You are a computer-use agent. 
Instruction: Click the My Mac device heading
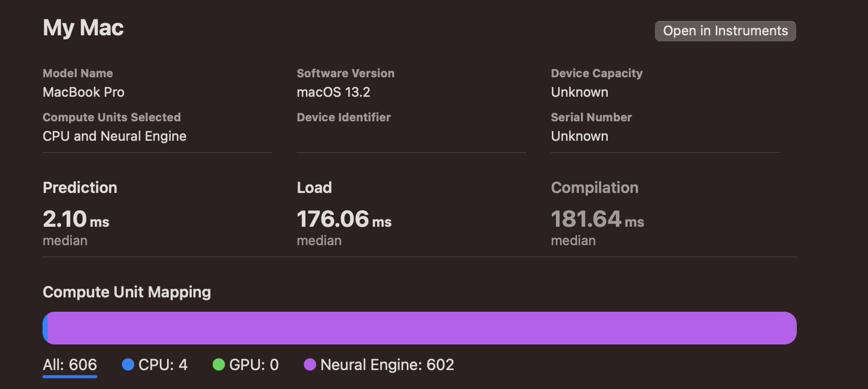[x=83, y=28]
